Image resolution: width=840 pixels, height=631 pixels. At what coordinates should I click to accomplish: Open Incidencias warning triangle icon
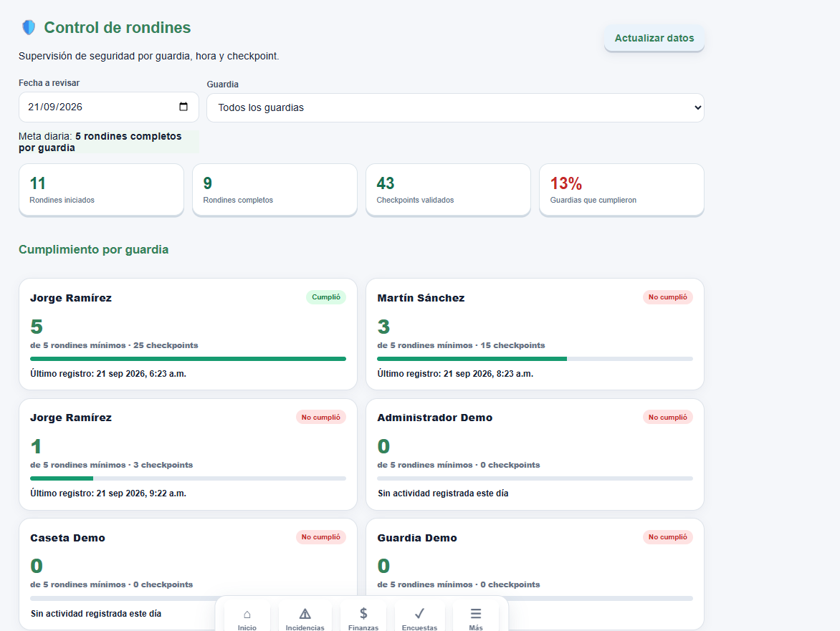305,614
